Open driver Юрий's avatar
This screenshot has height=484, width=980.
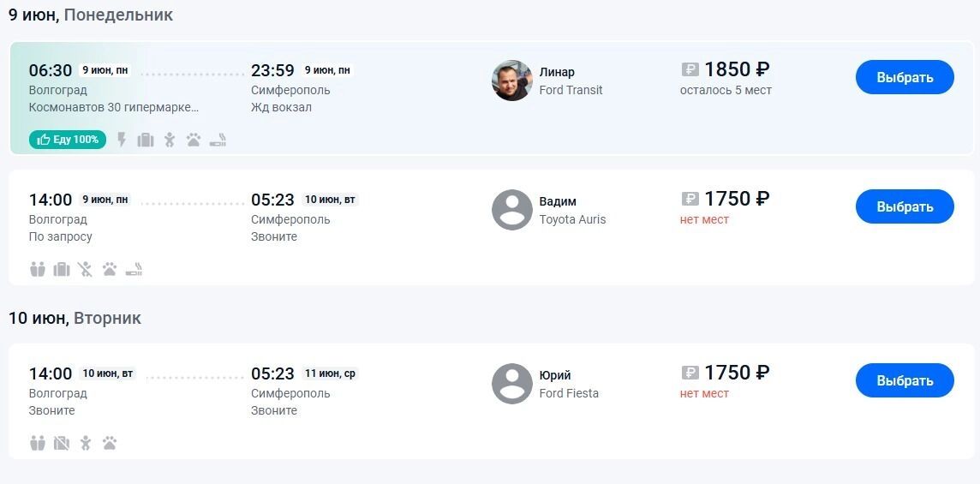pyautogui.click(x=512, y=384)
